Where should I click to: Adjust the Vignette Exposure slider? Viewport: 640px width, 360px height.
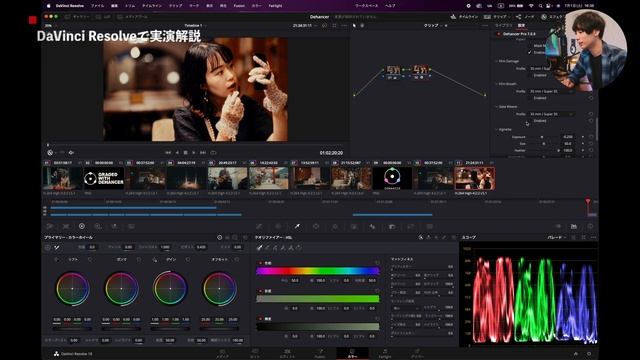[542, 137]
